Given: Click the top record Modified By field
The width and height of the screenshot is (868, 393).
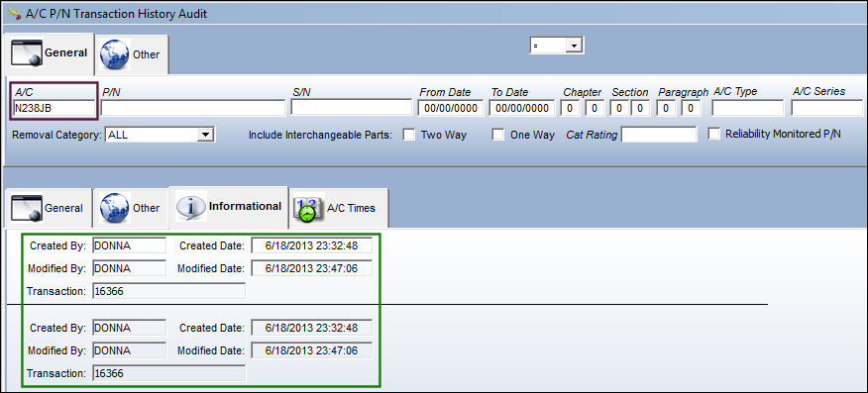Looking at the screenshot, I should 129,268.
